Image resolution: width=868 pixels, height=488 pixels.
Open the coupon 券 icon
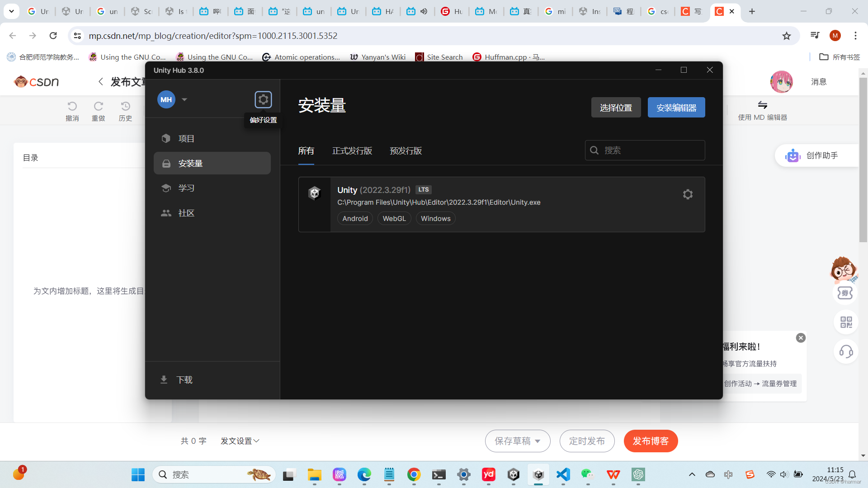coord(845,293)
